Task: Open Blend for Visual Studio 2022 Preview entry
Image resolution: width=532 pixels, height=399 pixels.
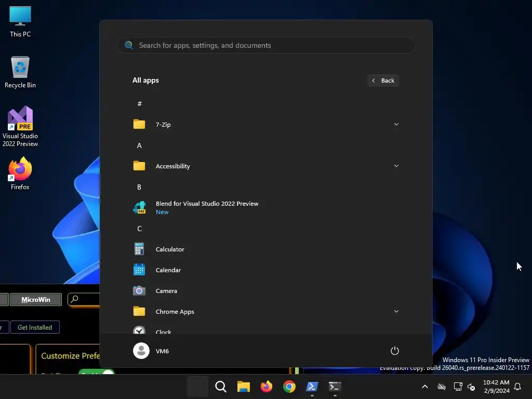Action: click(266, 207)
